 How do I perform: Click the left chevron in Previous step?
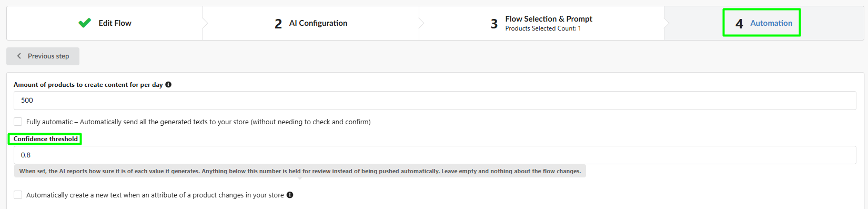pos(19,56)
